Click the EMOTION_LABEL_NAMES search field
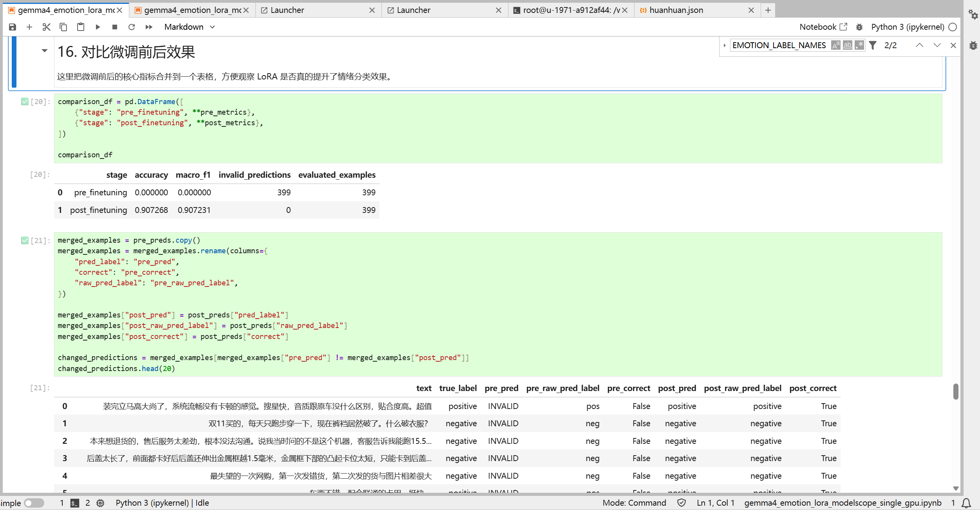 click(779, 45)
